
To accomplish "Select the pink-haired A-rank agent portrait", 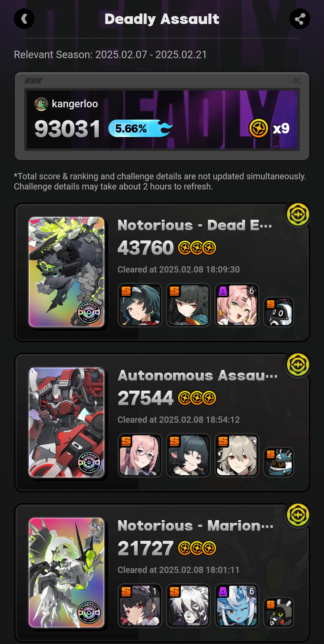I will pos(237,305).
